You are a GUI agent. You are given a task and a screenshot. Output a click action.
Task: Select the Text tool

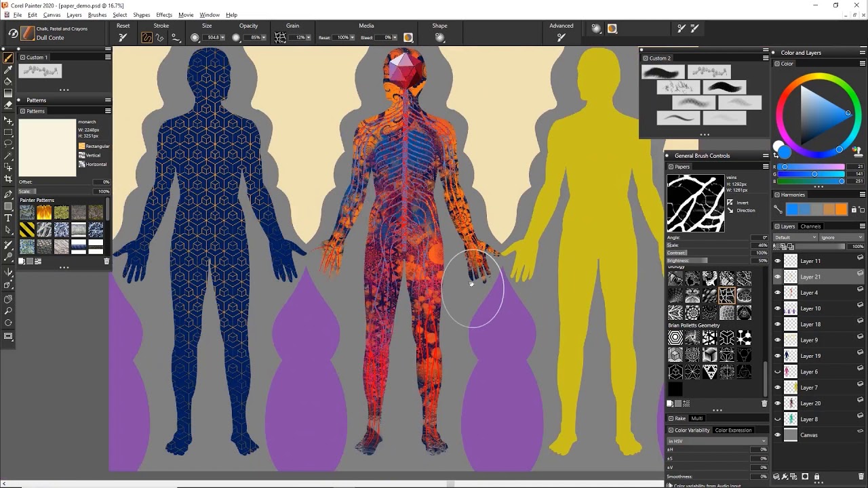click(x=8, y=218)
